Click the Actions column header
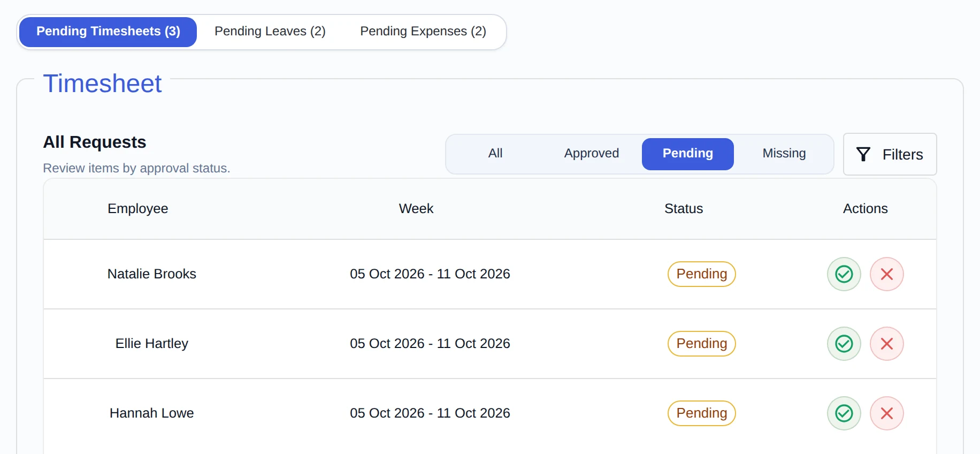The height and width of the screenshot is (454, 980). click(x=866, y=209)
